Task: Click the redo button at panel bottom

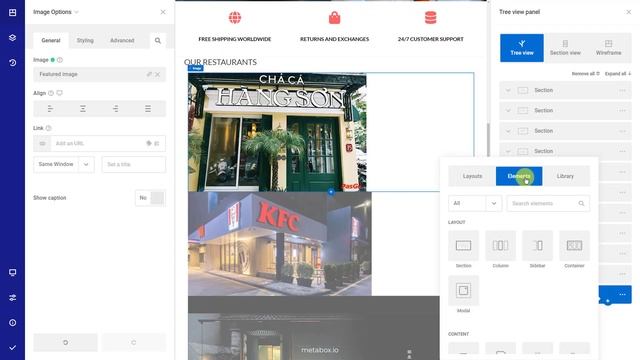Action: click(x=134, y=342)
